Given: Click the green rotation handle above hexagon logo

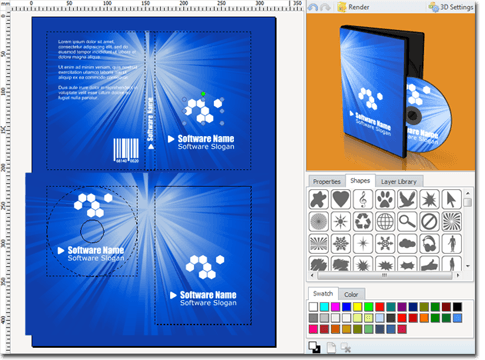Looking at the screenshot, I should (x=203, y=94).
